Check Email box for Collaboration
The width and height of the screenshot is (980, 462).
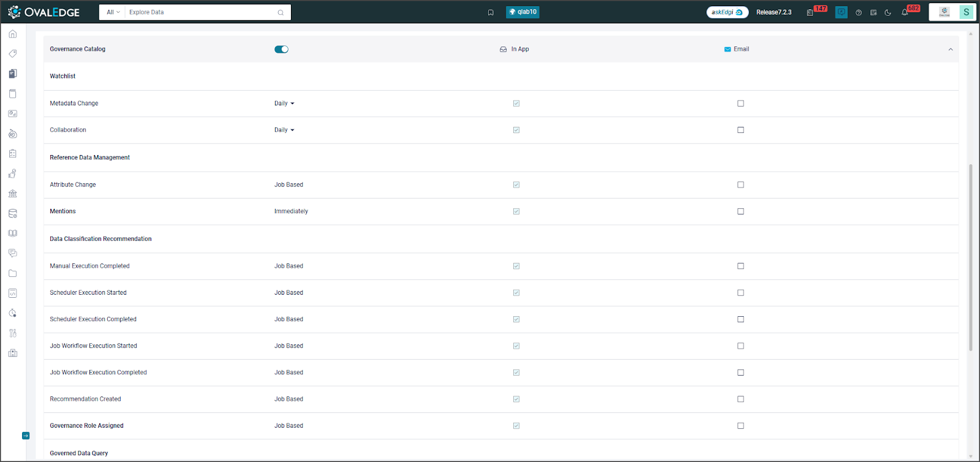(x=741, y=130)
